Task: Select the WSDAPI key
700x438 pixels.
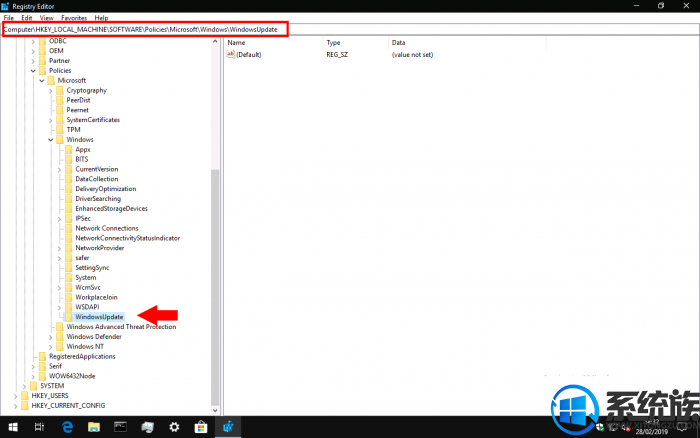Action: pyautogui.click(x=87, y=307)
